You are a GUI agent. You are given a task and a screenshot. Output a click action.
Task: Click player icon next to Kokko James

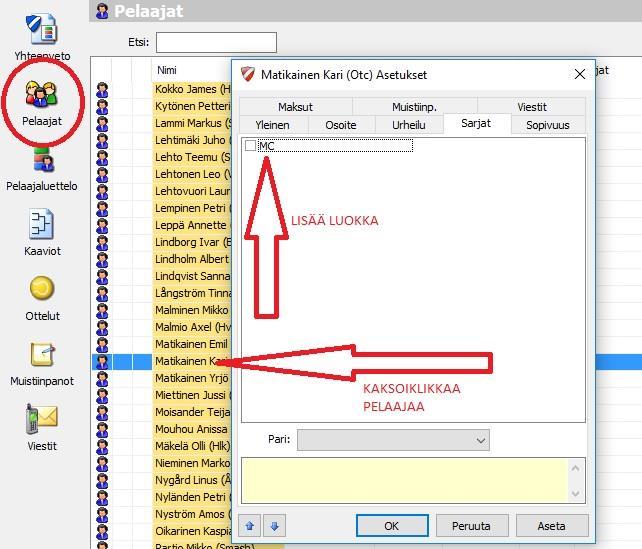[x=102, y=89]
